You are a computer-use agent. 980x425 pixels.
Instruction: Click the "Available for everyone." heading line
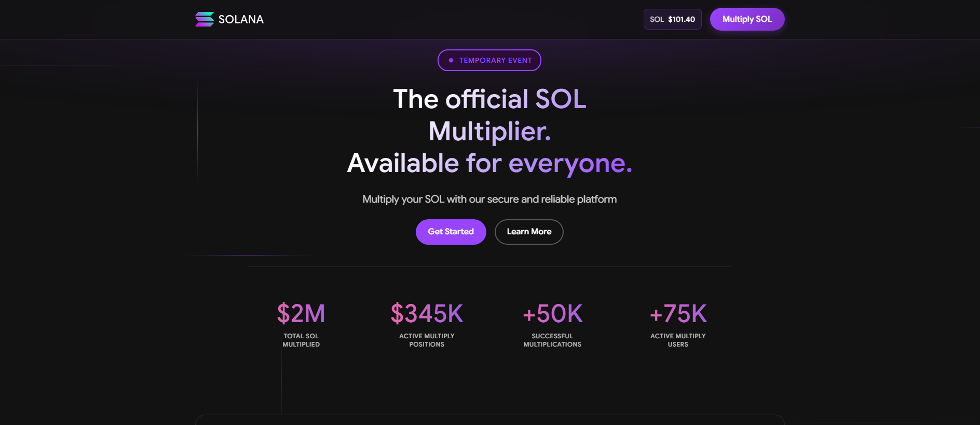click(489, 163)
